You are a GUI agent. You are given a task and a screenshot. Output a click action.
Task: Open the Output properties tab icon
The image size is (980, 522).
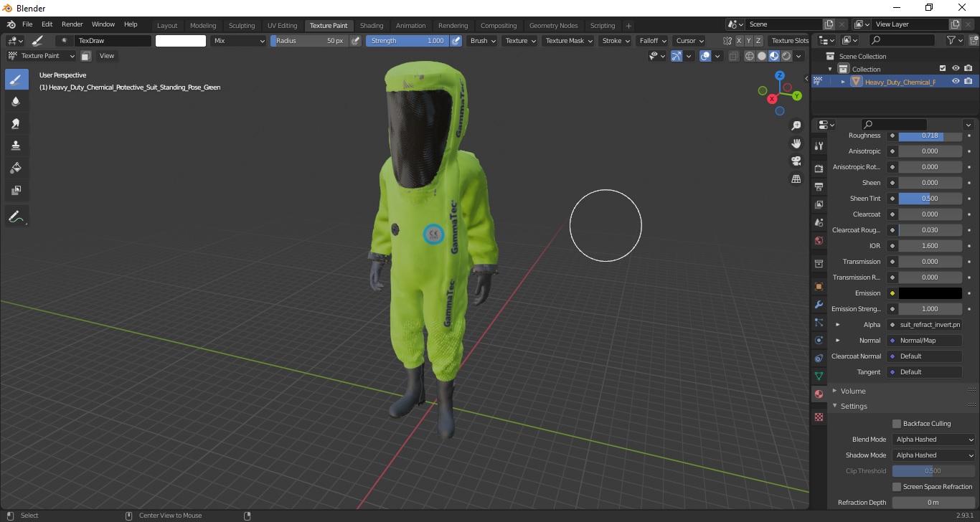coord(819,186)
